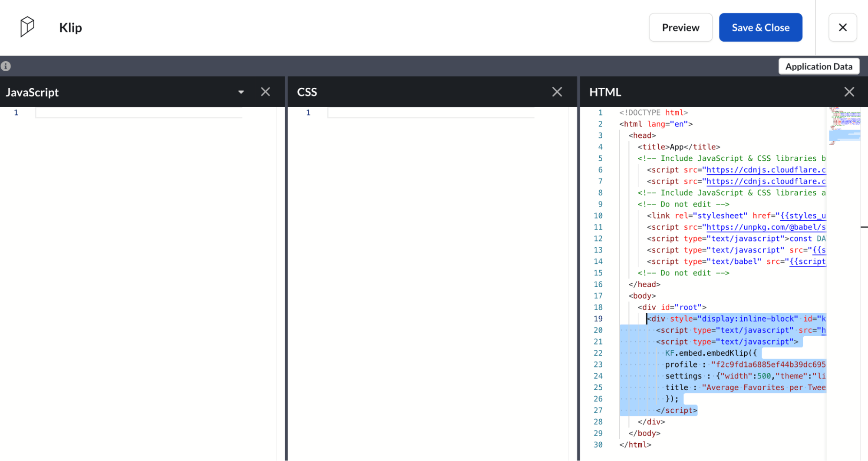
Task: Click the Preview button
Action: click(x=680, y=27)
